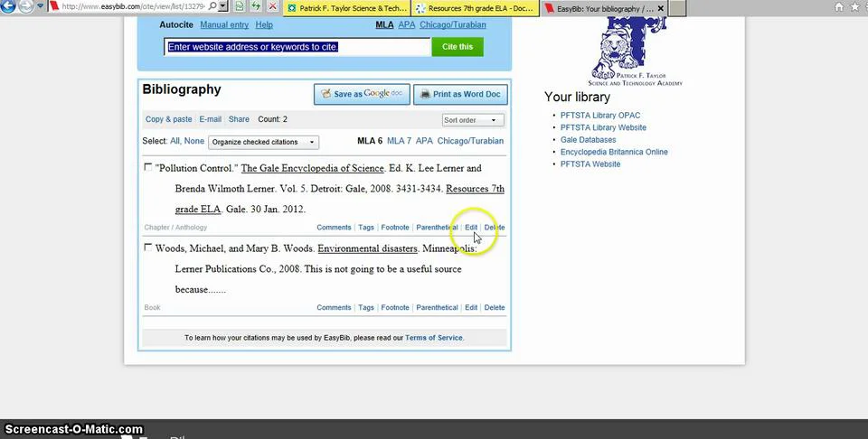Open Tags for Environmental disasters citation

coord(366,307)
